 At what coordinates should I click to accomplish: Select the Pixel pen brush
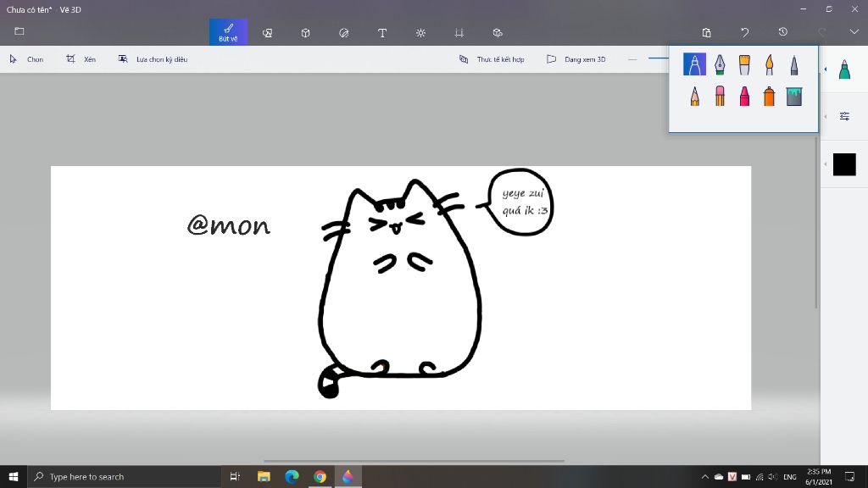pyautogui.click(x=794, y=64)
